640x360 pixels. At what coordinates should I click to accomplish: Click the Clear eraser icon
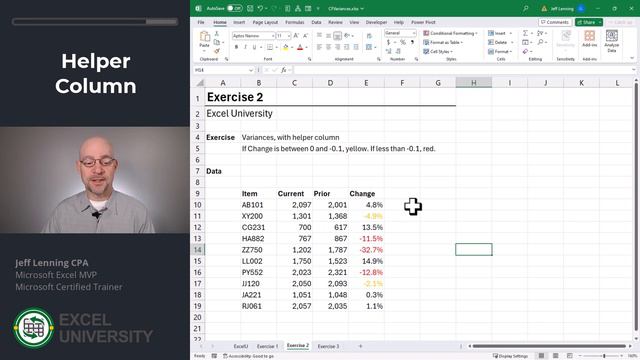click(525, 52)
